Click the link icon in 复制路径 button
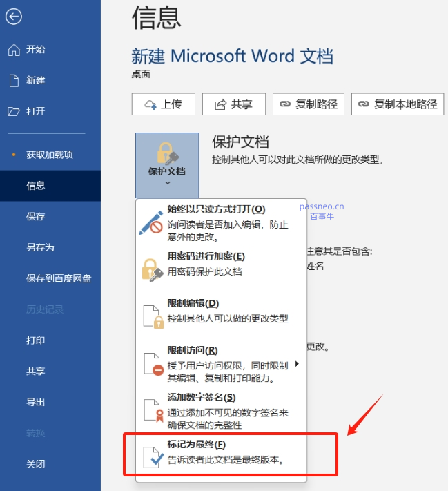Image resolution: width=448 pixels, height=491 pixels. pyautogui.click(x=285, y=104)
